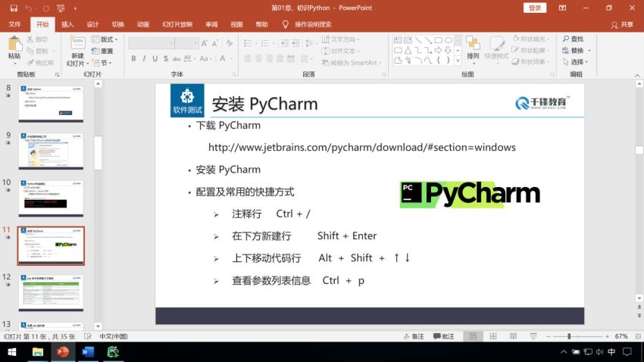Open the 视图 ribbon tab
This screenshot has height=362, width=644.
coord(236,24)
